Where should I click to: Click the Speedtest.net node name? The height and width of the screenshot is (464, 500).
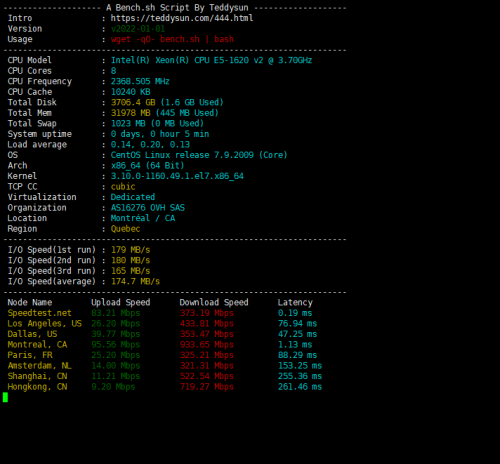pyautogui.click(x=39, y=313)
